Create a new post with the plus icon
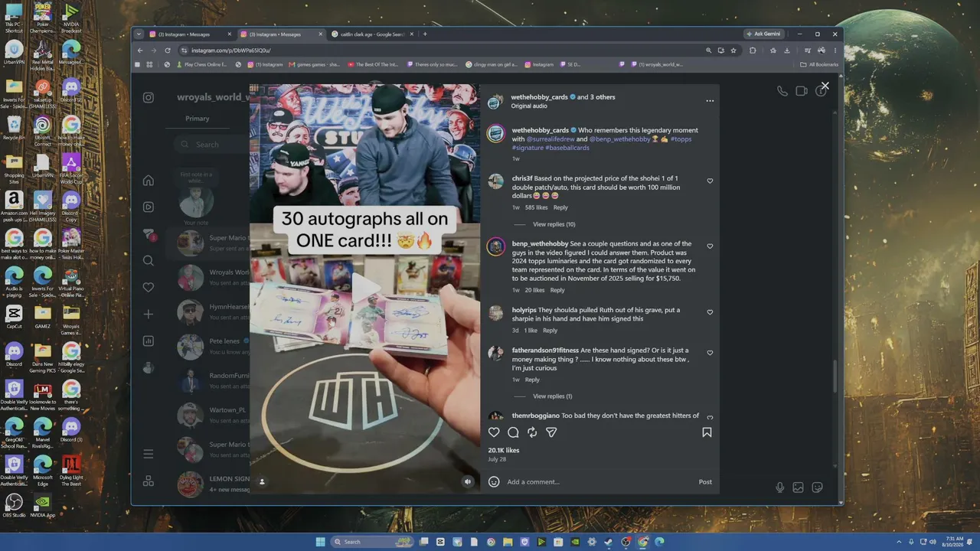 tap(149, 315)
